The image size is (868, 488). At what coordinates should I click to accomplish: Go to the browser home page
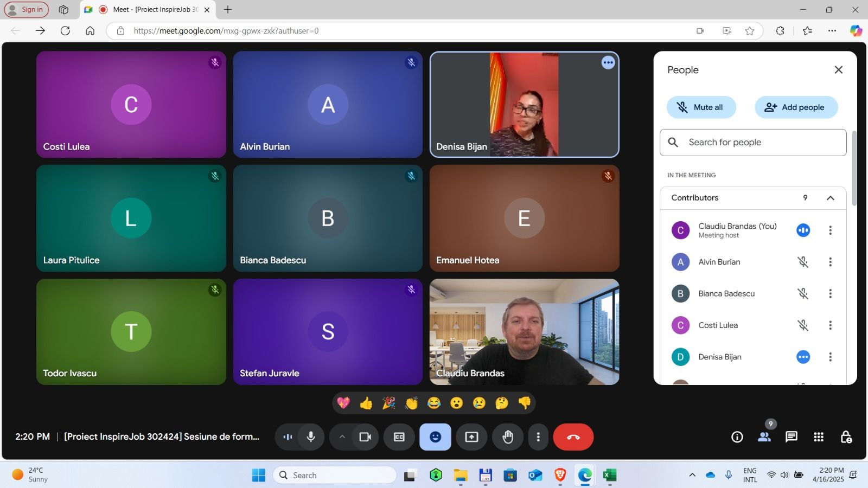[x=90, y=31]
